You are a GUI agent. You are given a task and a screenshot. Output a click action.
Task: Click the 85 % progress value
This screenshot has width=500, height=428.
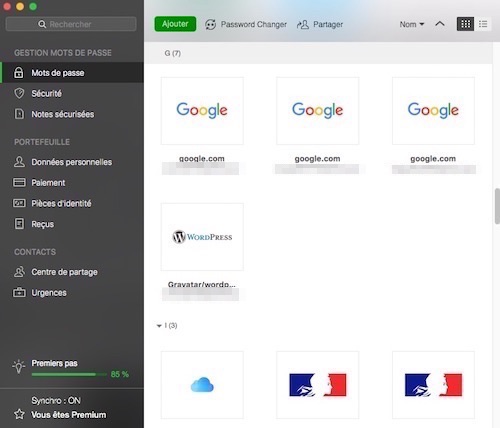pyautogui.click(x=119, y=374)
